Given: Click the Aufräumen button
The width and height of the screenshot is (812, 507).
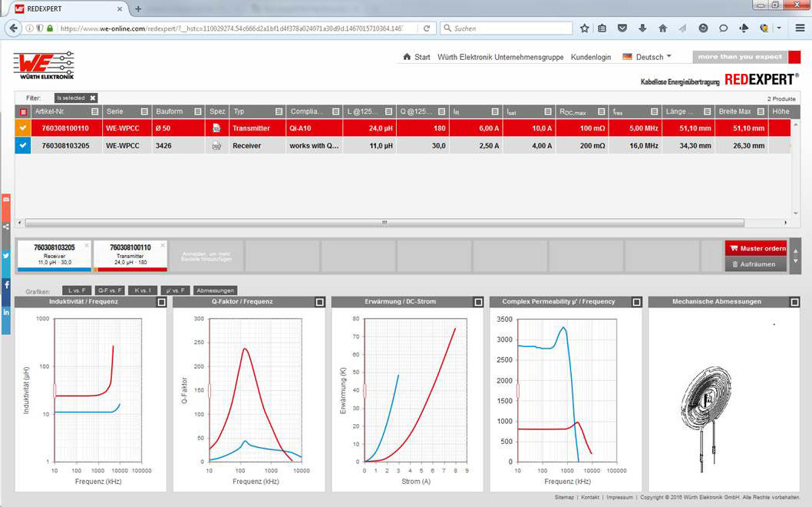Looking at the screenshot, I should 756,264.
